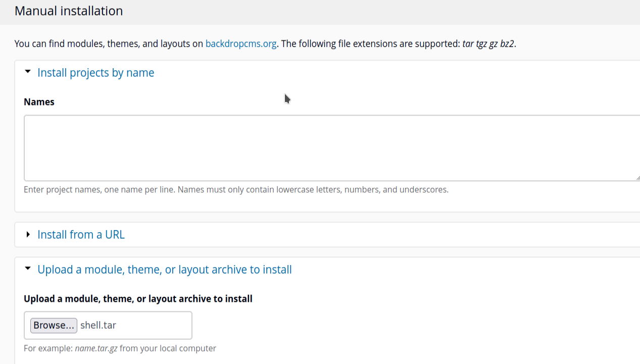Click empty area of file upload box

pos(157,326)
